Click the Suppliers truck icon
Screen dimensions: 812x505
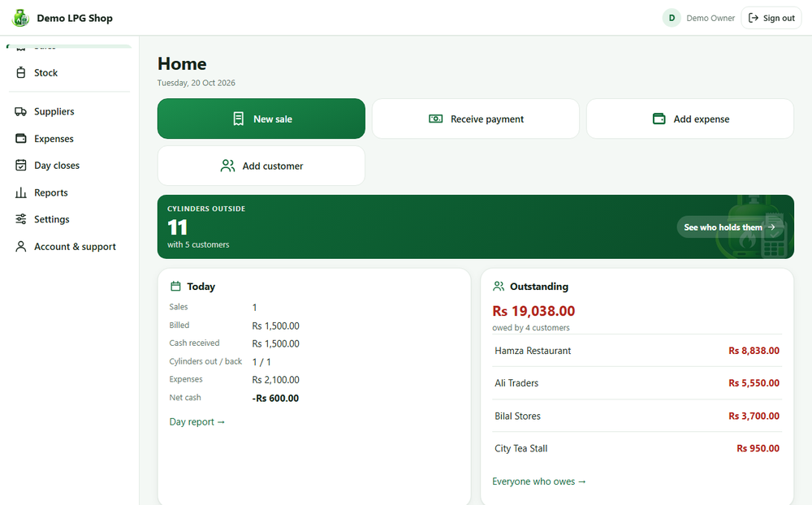pos(21,111)
